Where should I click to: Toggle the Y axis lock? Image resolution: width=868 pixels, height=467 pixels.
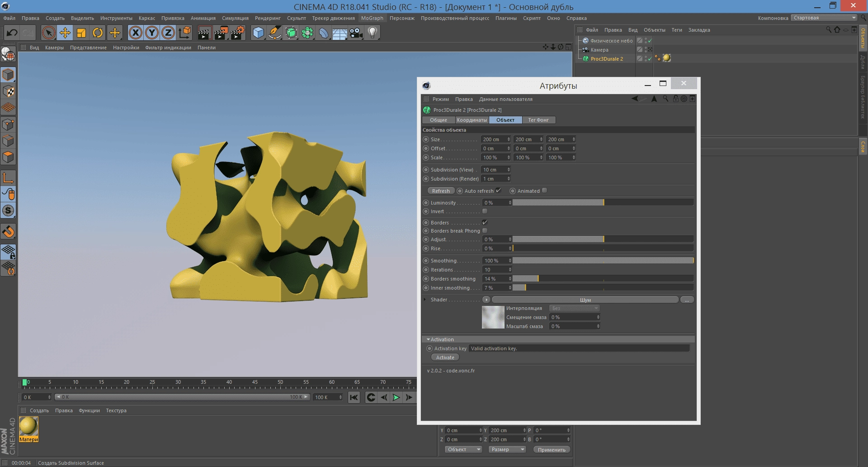152,33
